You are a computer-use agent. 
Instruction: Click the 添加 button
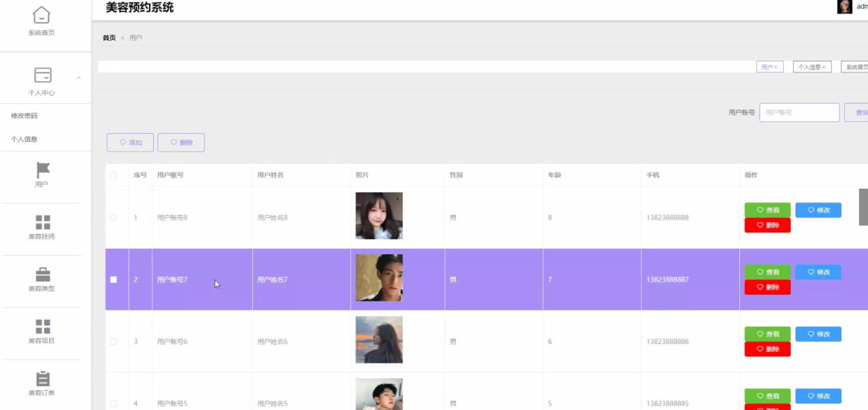pyautogui.click(x=130, y=143)
